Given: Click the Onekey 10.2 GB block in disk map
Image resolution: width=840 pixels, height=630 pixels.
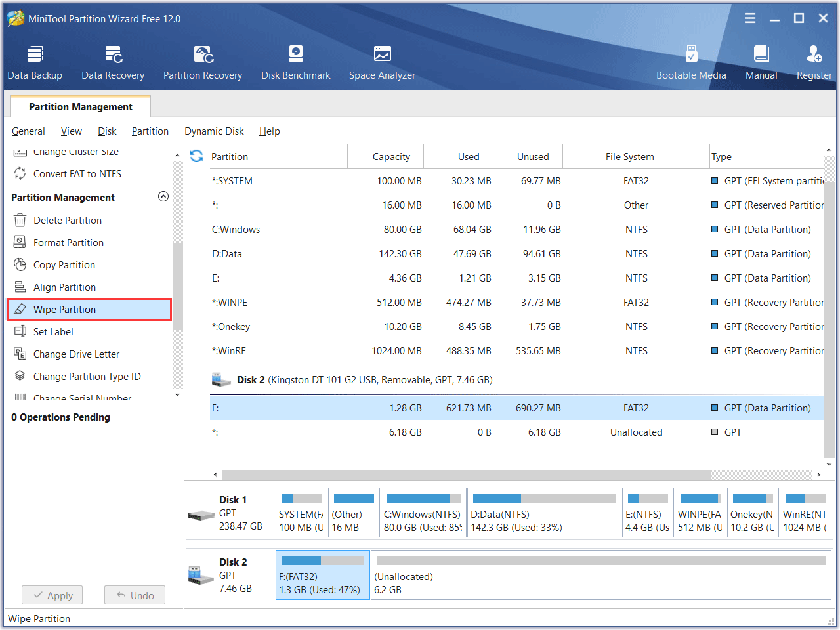Looking at the screenshot, I should (x=753, y=513).
